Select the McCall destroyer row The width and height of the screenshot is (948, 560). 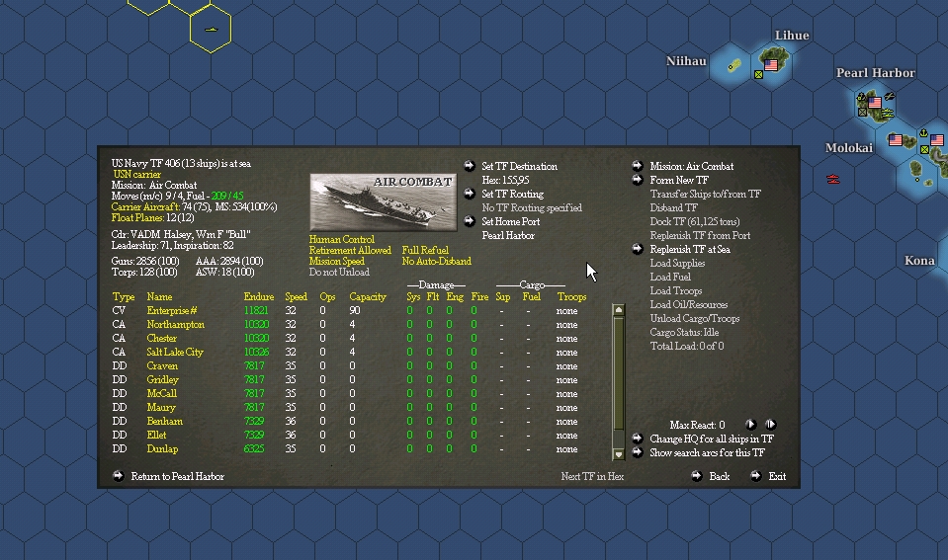[x=345, y=393]
